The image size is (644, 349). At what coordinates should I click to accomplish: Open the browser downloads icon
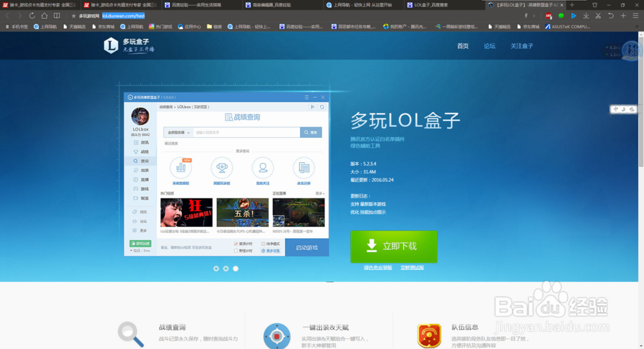coord(586,15)
